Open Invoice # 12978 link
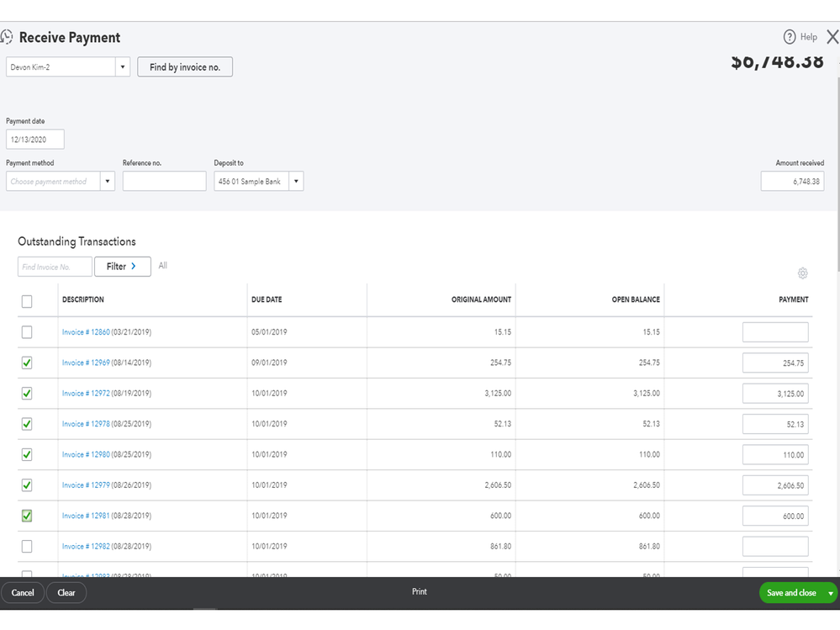Viewport: 840px width, 630px height. tap(86, 424)
